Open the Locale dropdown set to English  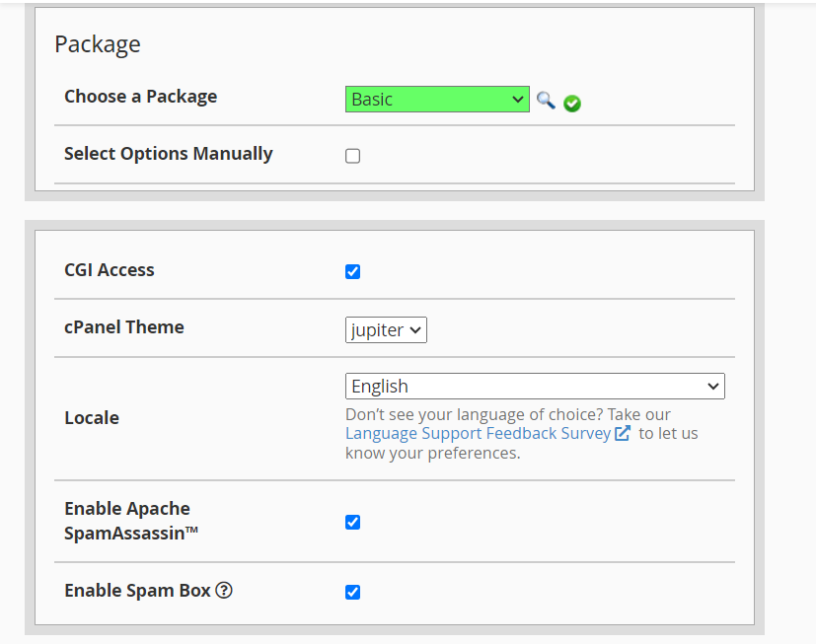pyautogui.click(x=535, y=387)
